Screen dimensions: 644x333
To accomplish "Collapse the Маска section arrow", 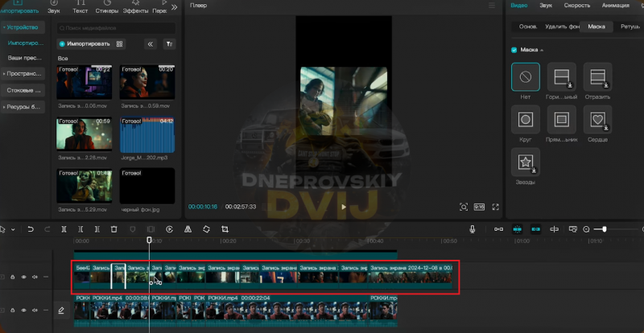I will click(x=541, y=51).
